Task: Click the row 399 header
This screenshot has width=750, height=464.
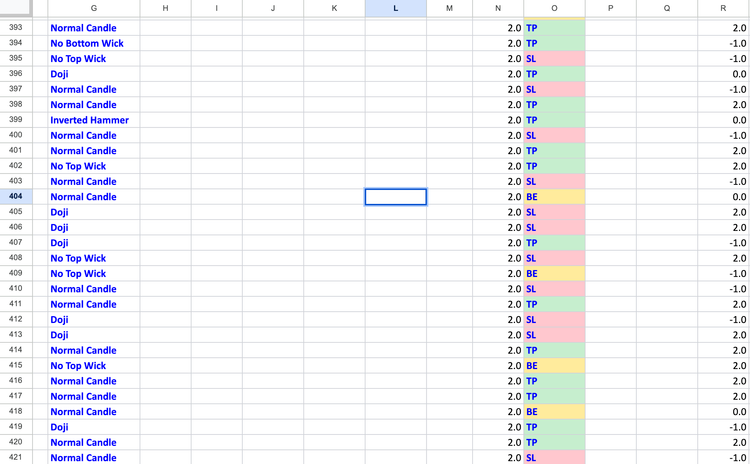Action: [16, 120]
